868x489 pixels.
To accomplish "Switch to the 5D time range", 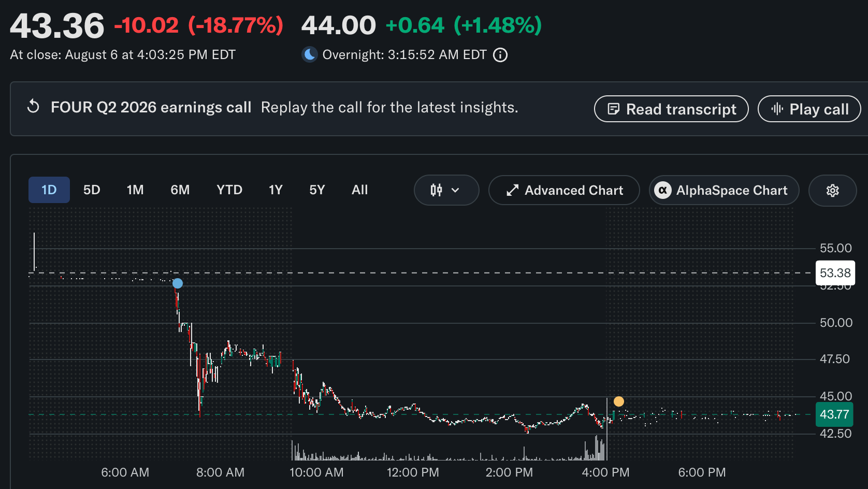I will pos(92,190).
